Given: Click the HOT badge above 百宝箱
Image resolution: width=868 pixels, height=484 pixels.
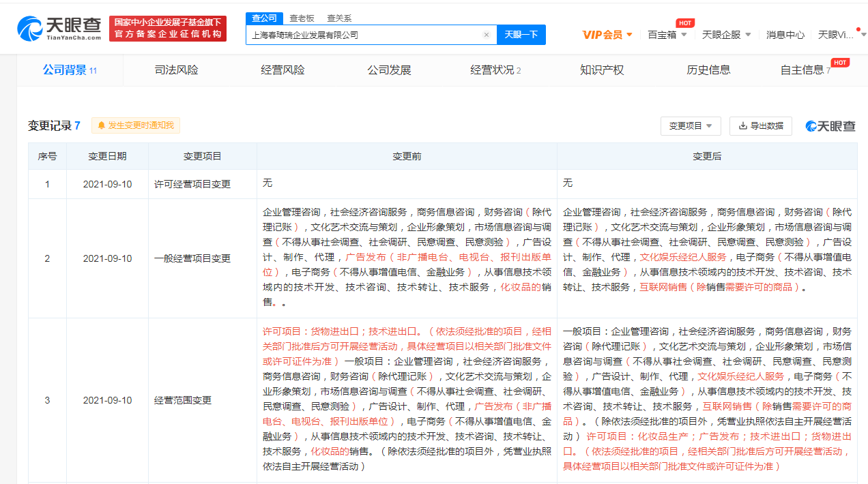Looking at the screenshot, I should coord(685,23).
